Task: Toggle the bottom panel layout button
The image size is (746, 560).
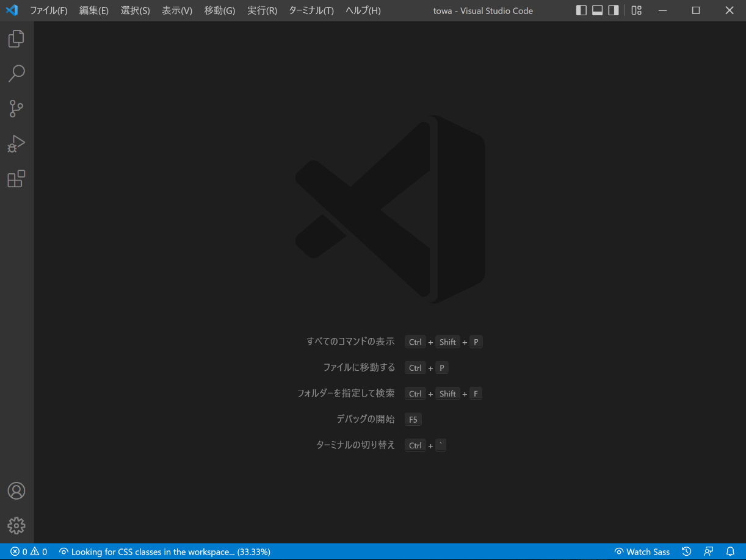Action: pos(598,10)
